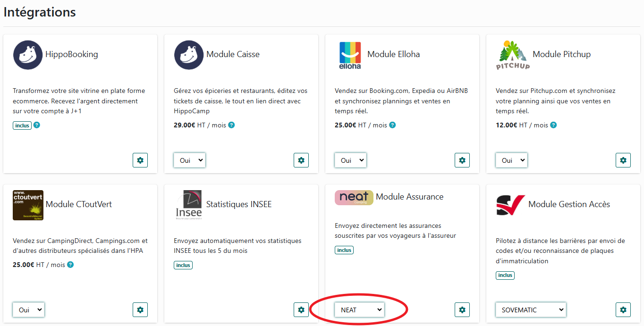Expand the Module Pitchup Oui dropdown
Image resolution: width=644 pixels, height=326 pixels.
click(x=512, y=160)
